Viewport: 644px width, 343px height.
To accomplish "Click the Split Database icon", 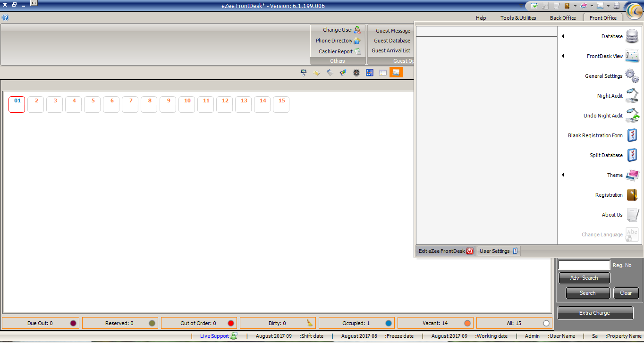I will (x=632, y=155).
